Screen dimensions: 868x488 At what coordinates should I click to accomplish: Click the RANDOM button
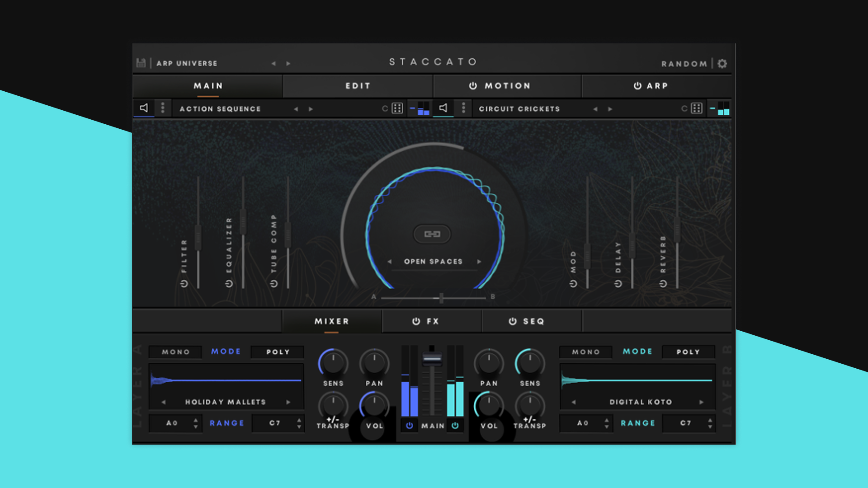point(684,63)
